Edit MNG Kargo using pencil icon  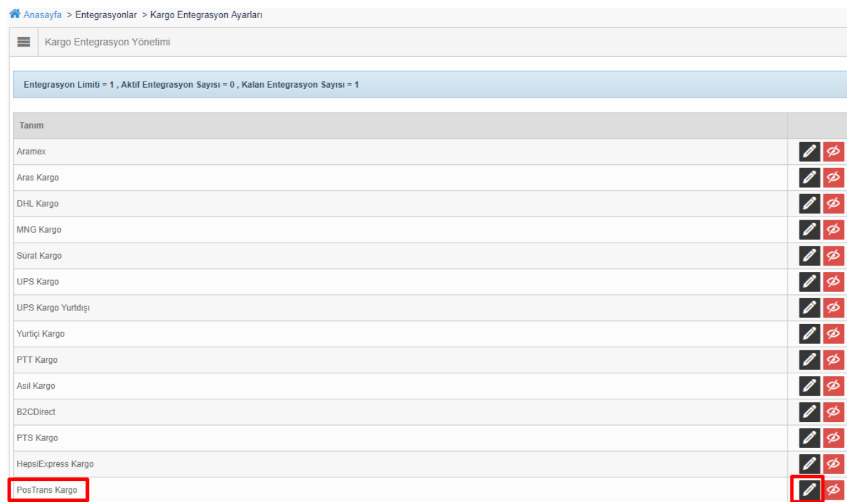[x=809, y=230]
